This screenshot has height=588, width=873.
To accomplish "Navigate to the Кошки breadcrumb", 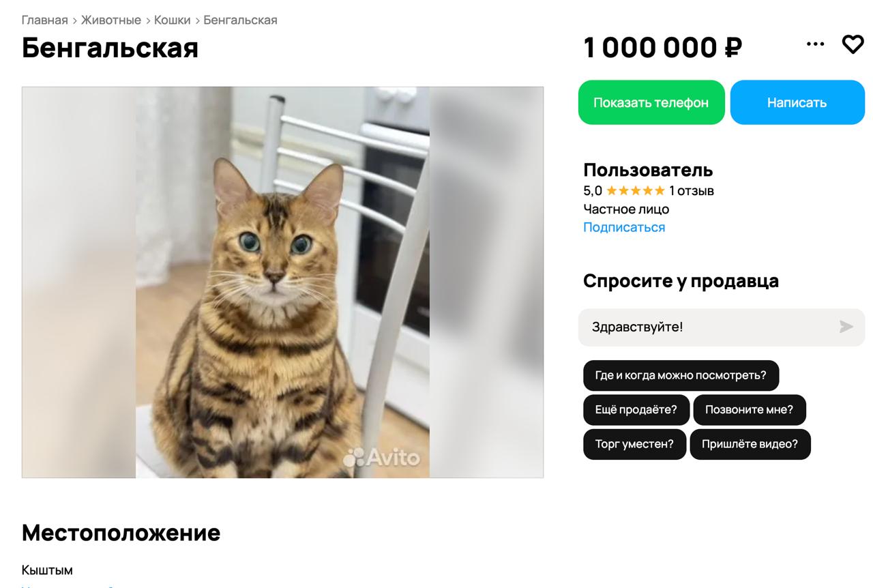I will 173,20.
